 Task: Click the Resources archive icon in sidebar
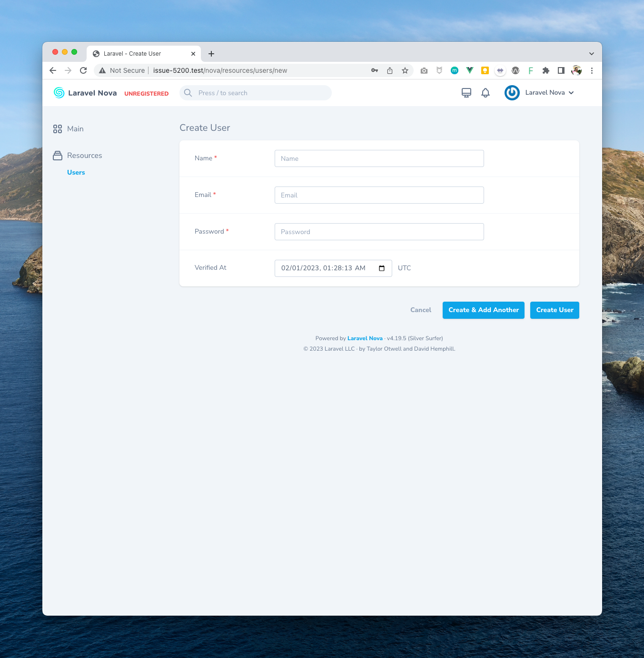pos(58,155)
